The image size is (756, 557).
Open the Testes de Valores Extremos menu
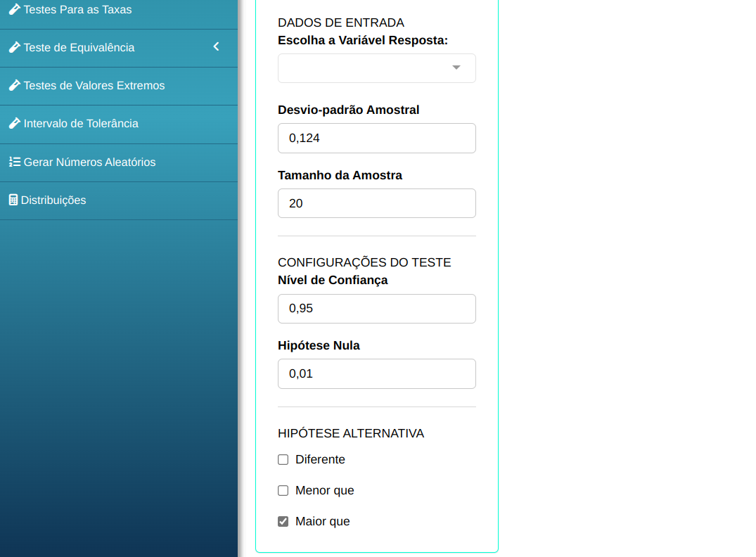(94, 86)
